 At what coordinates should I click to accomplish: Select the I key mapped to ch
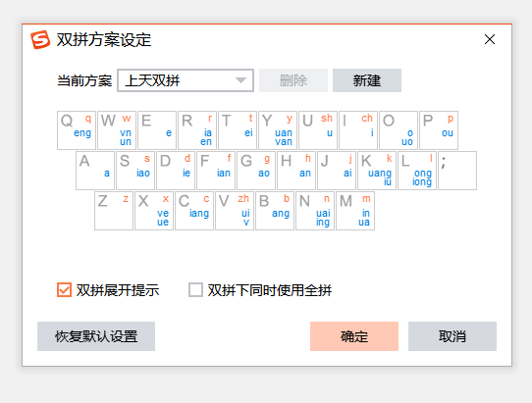point(358,130)
